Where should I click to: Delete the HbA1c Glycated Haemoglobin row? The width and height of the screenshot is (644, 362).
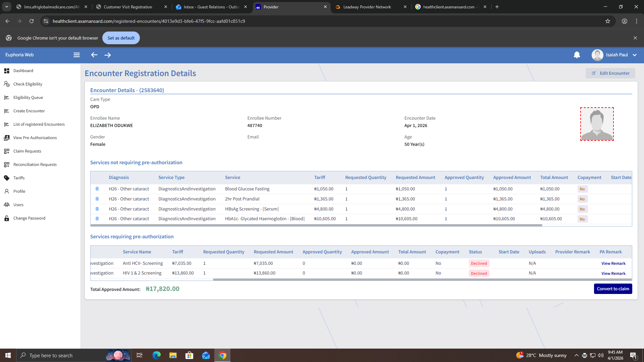[97, 219]
